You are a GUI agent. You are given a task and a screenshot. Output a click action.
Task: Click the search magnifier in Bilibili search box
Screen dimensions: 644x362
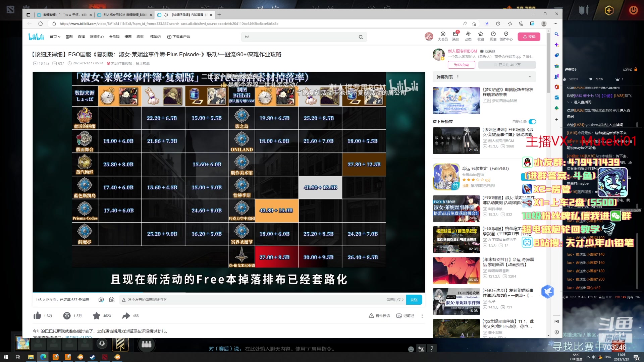tap(361, 37)
